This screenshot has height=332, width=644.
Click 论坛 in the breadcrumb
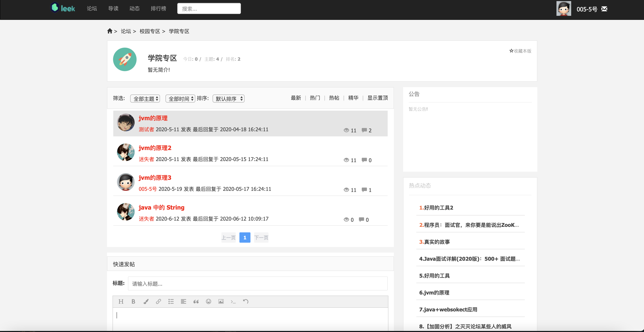(126, 31)
